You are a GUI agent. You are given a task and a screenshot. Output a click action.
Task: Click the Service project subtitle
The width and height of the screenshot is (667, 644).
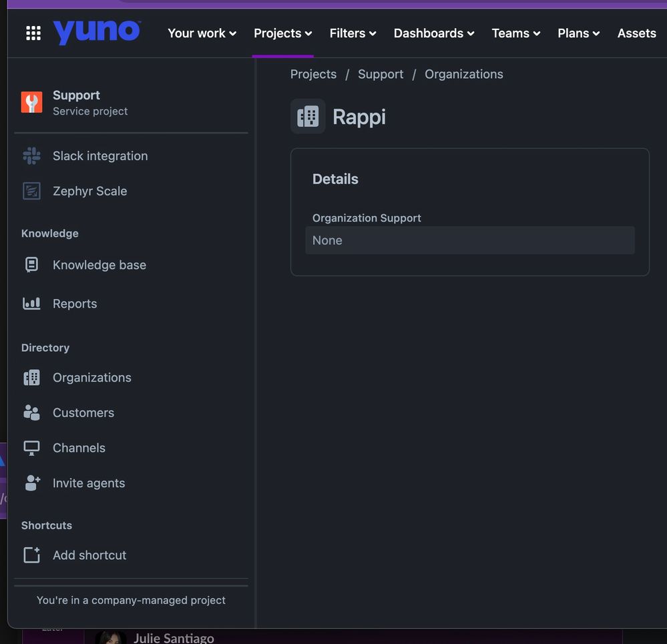coord(90,111)
